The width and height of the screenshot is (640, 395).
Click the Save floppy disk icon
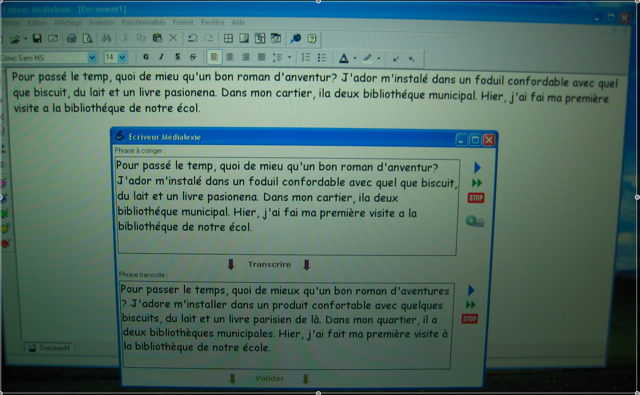pos(37,38)
